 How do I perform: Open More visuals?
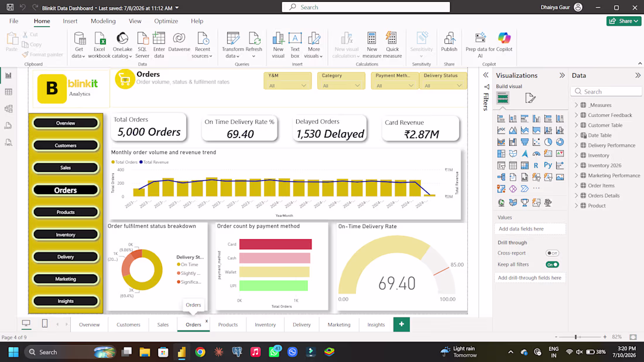(x=313, y=45)
